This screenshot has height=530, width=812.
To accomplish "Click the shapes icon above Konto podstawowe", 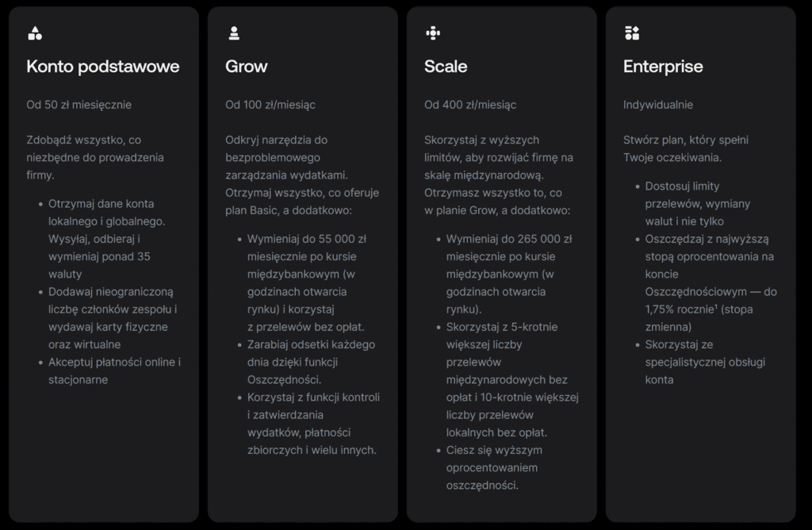I will coord(35,33).
